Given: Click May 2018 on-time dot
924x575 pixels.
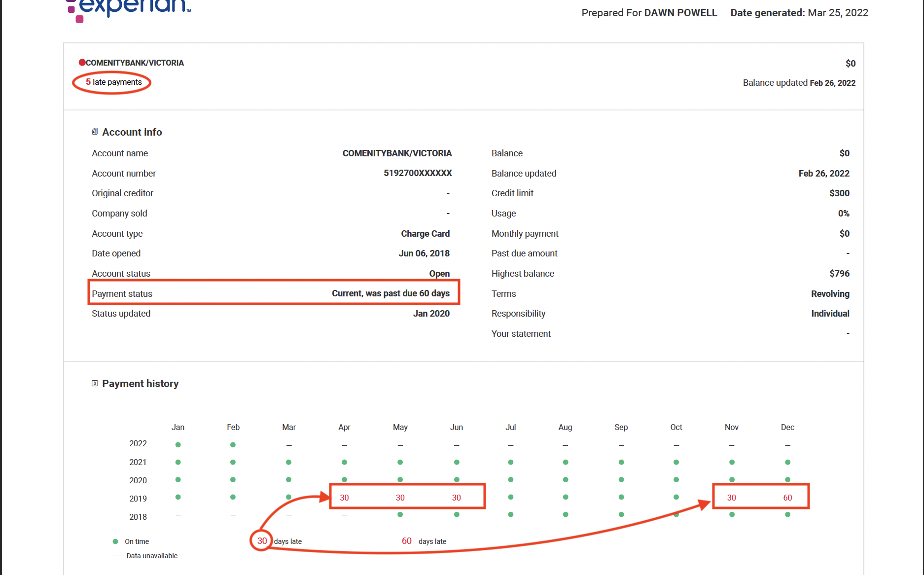Looking at the screenshot, I should tap(400, 514).
